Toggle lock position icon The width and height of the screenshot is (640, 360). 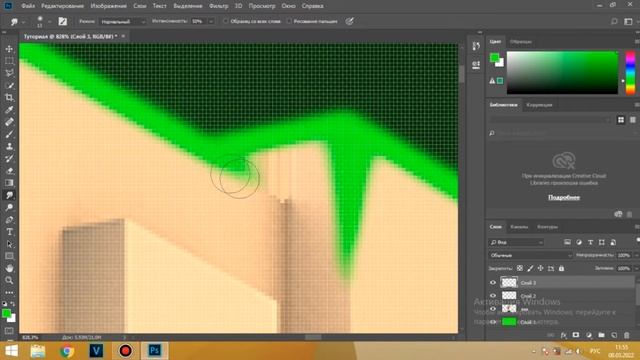pos(540,268)
